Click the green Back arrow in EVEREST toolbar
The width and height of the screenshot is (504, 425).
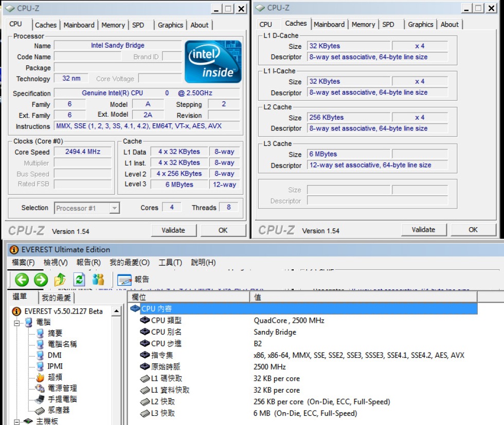point(22,280)
